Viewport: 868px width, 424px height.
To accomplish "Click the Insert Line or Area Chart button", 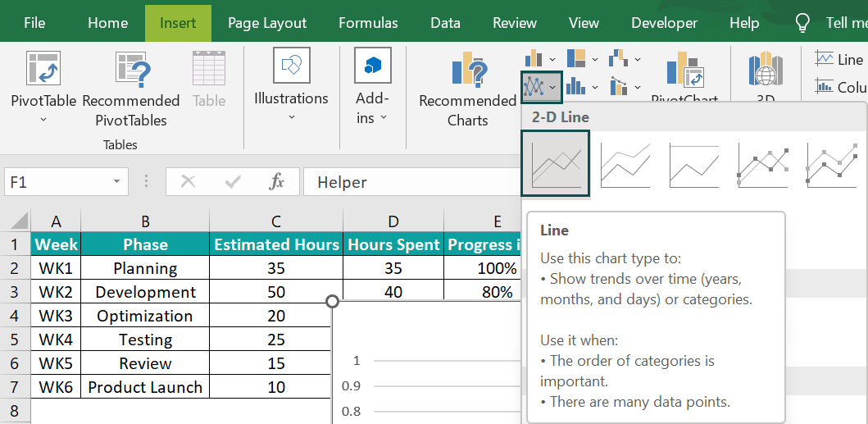I will [542, 86].
